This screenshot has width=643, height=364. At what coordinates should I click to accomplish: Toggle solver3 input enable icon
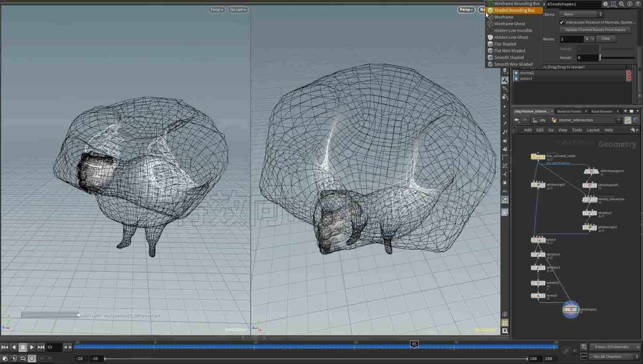click(516, 79)
